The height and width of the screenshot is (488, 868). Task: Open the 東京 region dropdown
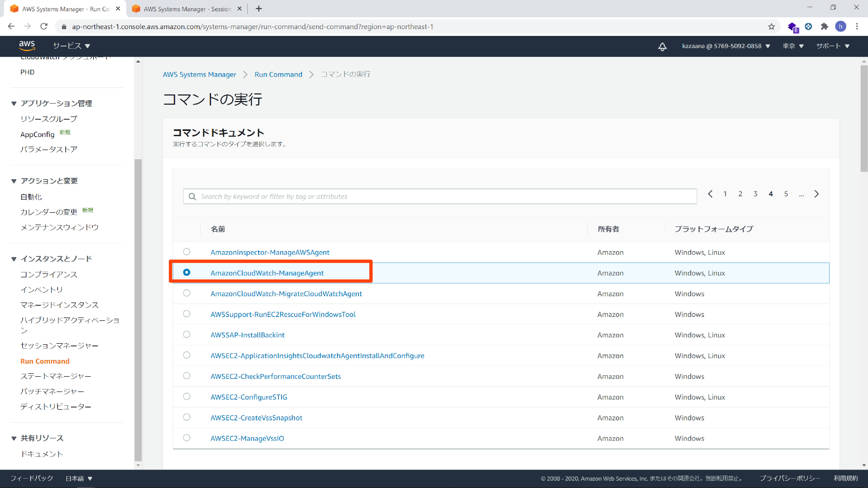pos(793,46)
